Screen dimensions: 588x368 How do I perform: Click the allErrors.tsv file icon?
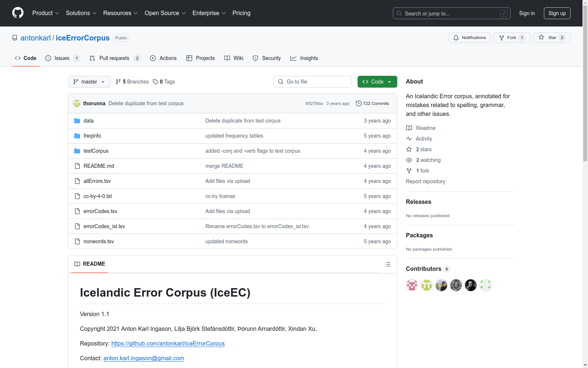tap(77, 181)
